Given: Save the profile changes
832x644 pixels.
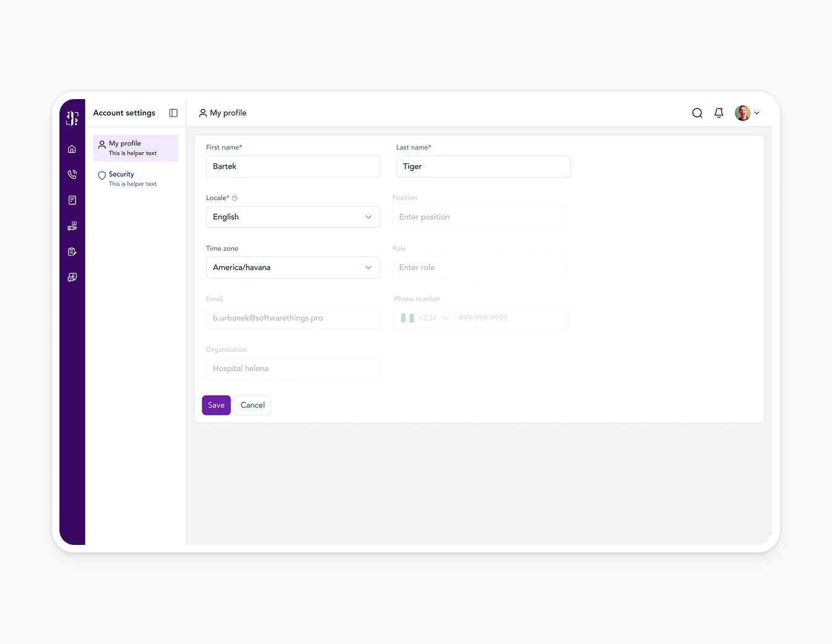Looking at the screenshot, I should (x=216, y=405).
